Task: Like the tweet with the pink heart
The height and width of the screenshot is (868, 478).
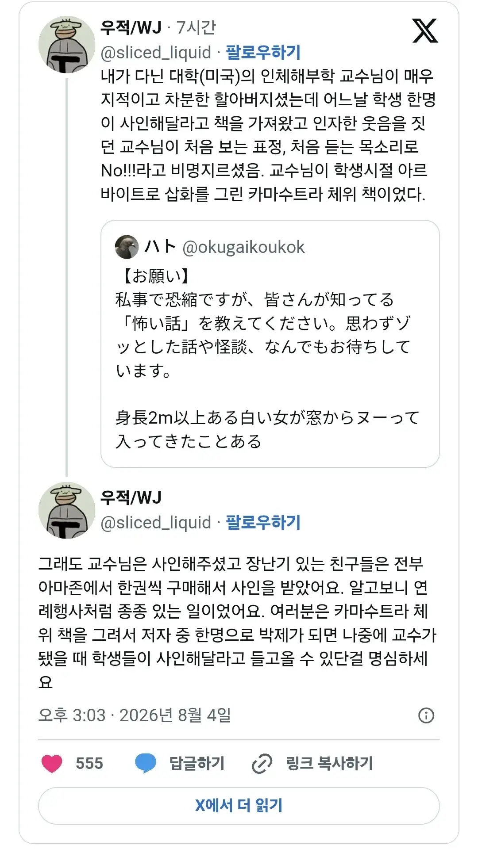Action: 52,764
